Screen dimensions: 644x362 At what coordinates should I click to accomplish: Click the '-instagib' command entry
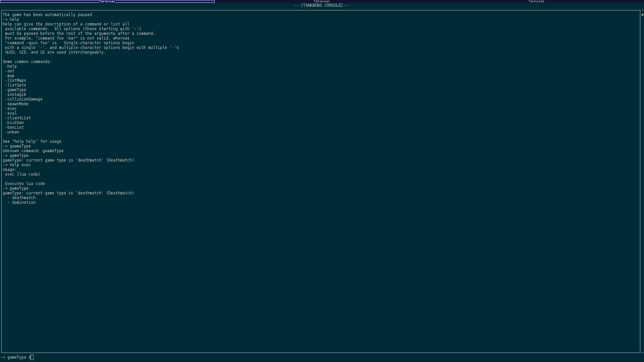(x=16, y=95)
